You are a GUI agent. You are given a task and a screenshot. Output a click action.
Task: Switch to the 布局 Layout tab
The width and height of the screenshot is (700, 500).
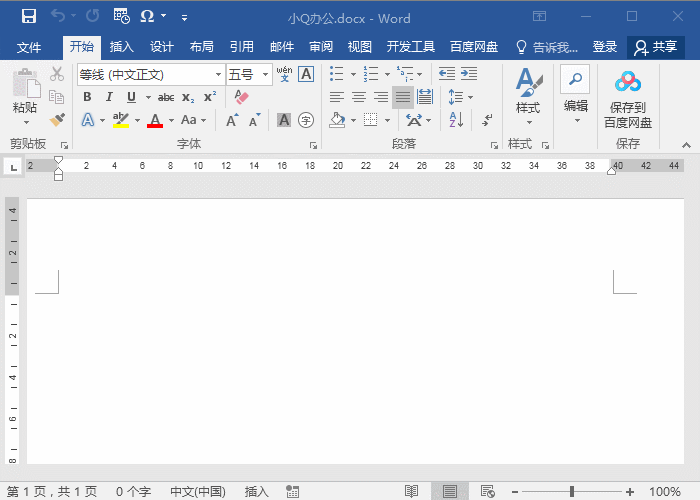(202, 47)
